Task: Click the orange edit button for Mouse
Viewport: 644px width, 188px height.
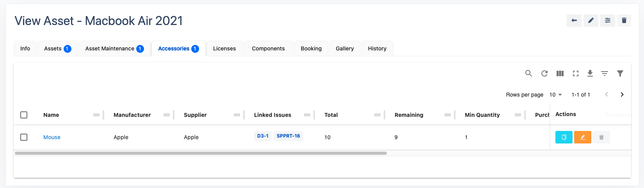Action: point(582,137)
